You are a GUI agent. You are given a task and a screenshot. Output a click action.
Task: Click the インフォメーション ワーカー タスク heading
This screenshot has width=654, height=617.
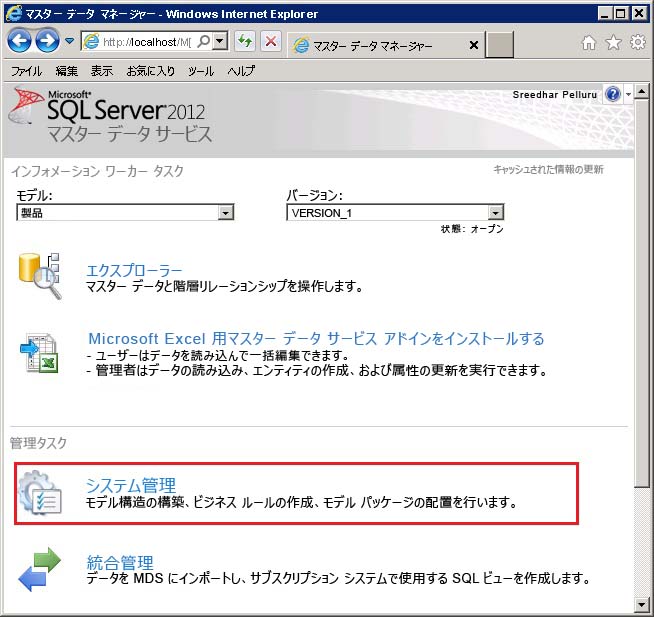pyautogui.click(x=97, y=171)
